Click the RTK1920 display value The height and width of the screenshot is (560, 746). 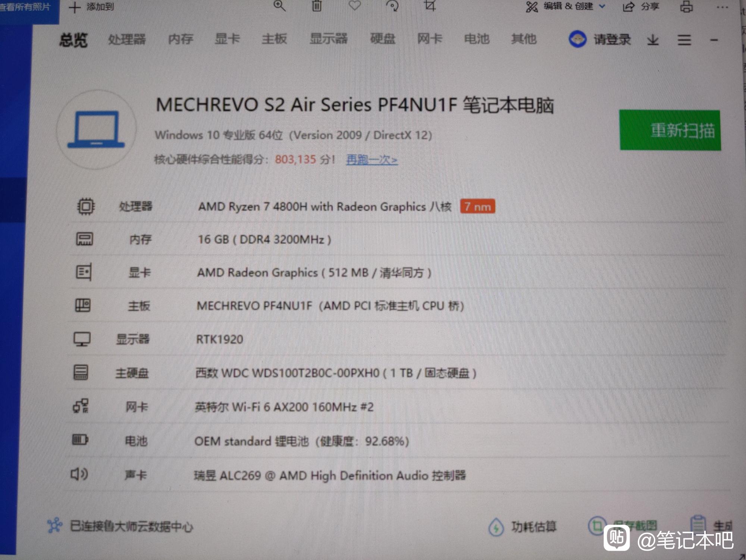[220, 339]
